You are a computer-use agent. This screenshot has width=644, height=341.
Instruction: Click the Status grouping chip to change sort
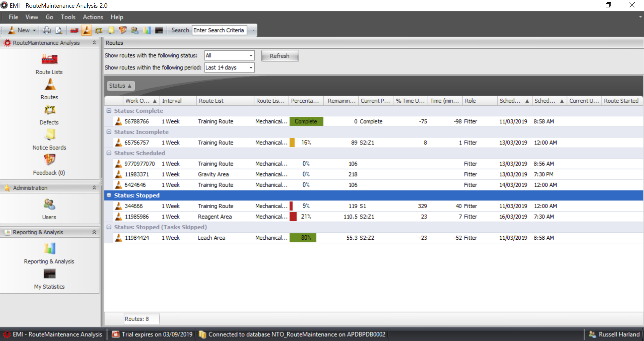click(x=121, y=86)
